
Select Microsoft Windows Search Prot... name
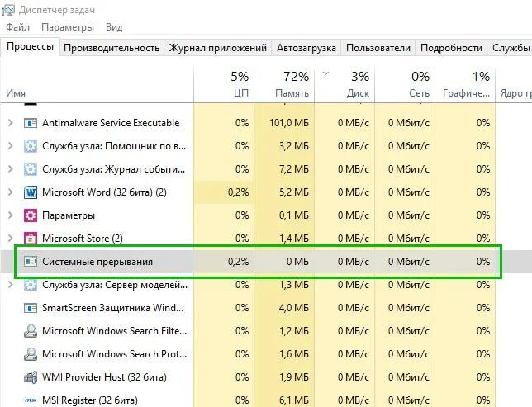[114, 353]
